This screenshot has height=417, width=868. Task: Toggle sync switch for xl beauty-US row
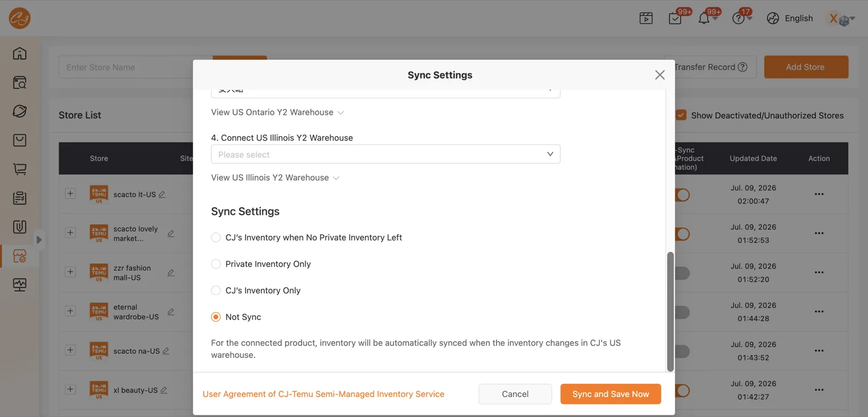coord(682,390)
